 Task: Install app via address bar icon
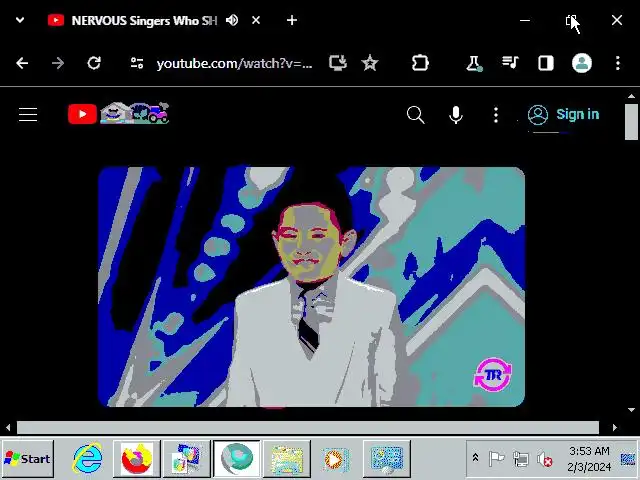[x=338, y=63]
